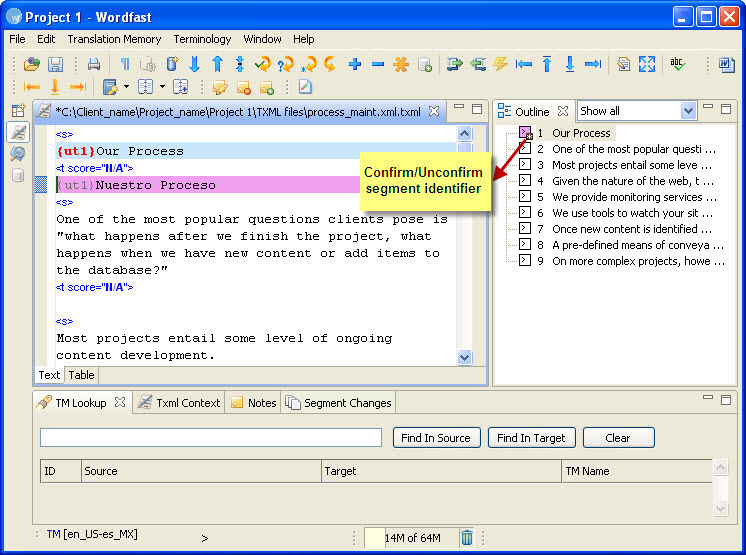Click the Print icon
Image resolution: width=746 pixels, height=555 pixels.
point(94,64)
